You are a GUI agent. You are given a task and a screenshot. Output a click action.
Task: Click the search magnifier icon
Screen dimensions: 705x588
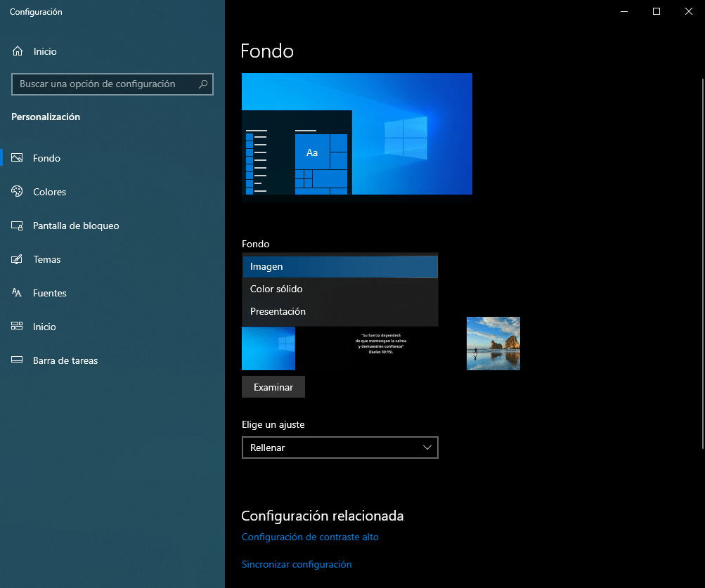tap(203, 84)
